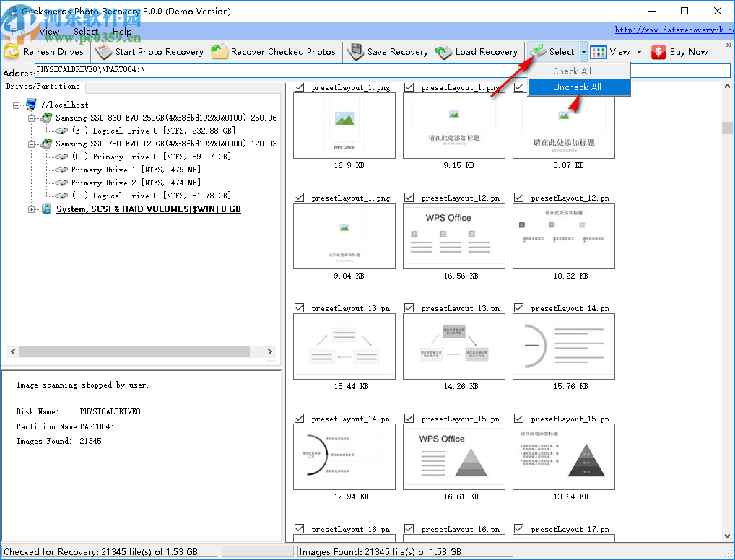
Task: Click the Recover Checked Photos folder icon
Action: coord(219,51)
